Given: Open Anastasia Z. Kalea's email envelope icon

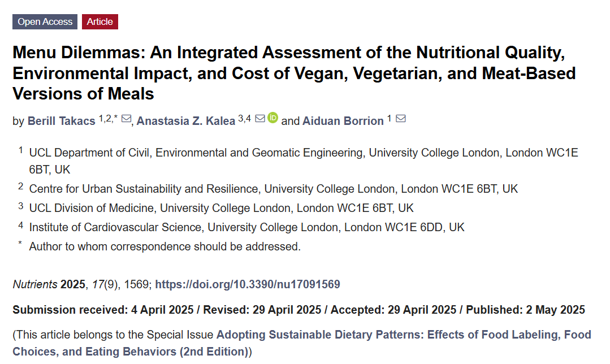Looking at the screenshot, I should point(260,119).
